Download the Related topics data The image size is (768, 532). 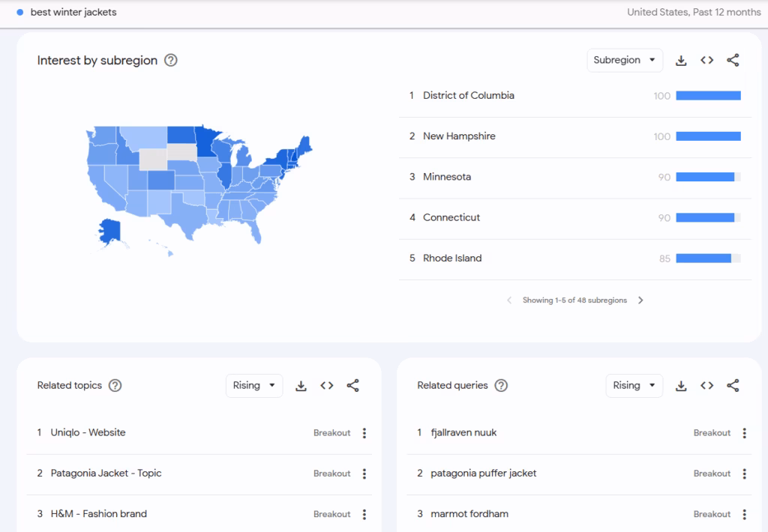pyautogui.click(x=301, y=385)
